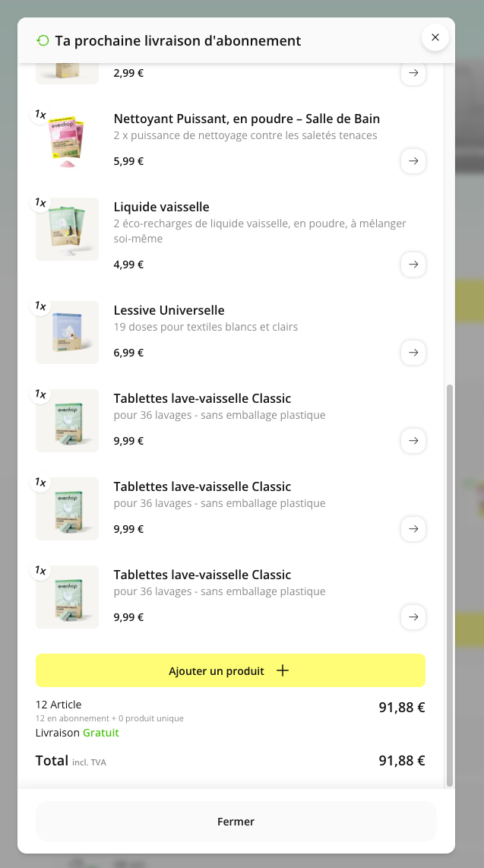Viewport: 484px width, 868px height.
Task: Open the Liquide vaisselle product thumbnail
Action: tap(68, 230)
